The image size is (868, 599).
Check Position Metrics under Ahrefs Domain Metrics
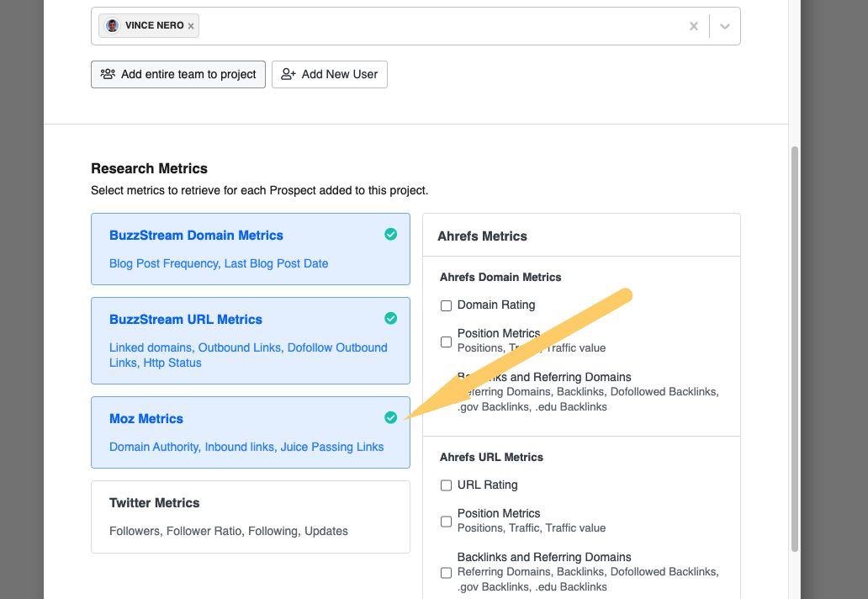click(446, 342)
